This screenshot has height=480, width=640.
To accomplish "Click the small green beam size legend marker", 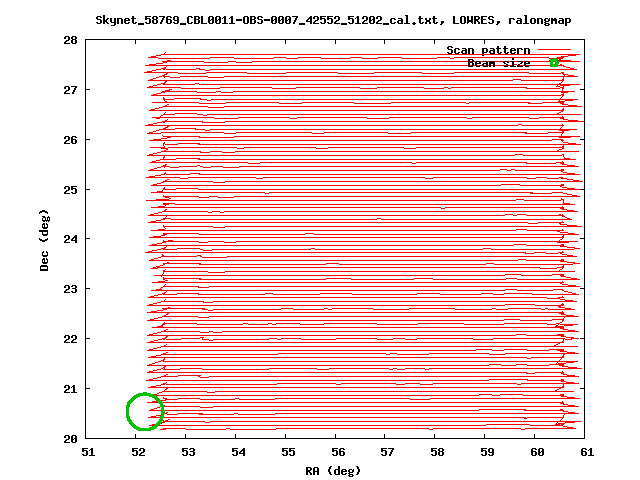I will 554,63.
